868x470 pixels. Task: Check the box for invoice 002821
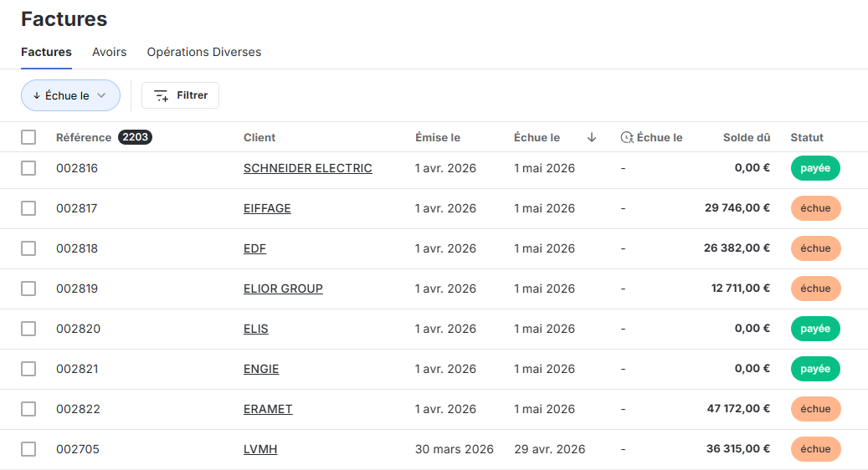pos(28,369)
